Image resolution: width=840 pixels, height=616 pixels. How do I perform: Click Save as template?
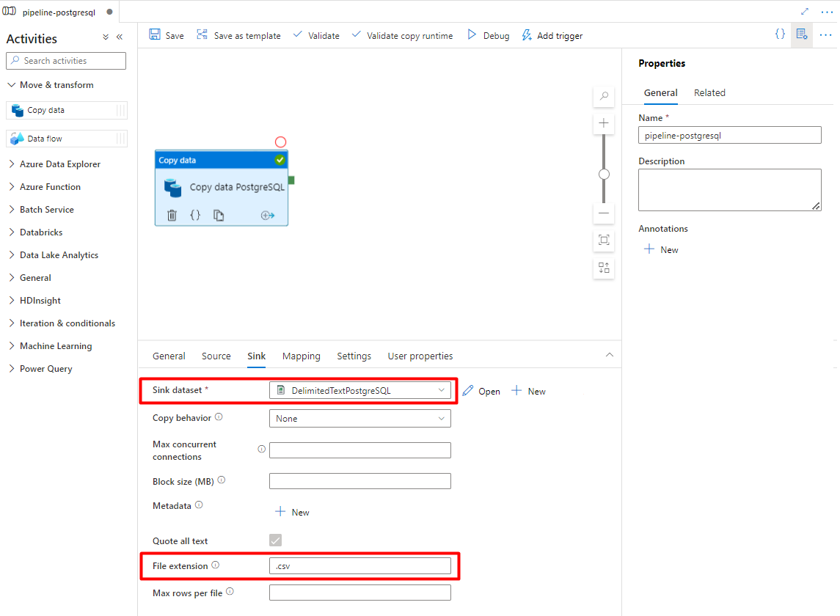239,35
